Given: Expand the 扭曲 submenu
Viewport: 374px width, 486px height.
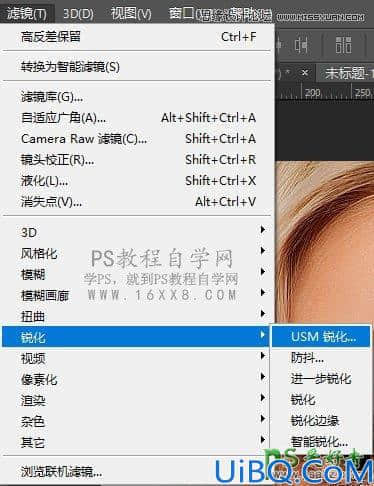Looking at the screenshot, I should [x=138, y=316].
